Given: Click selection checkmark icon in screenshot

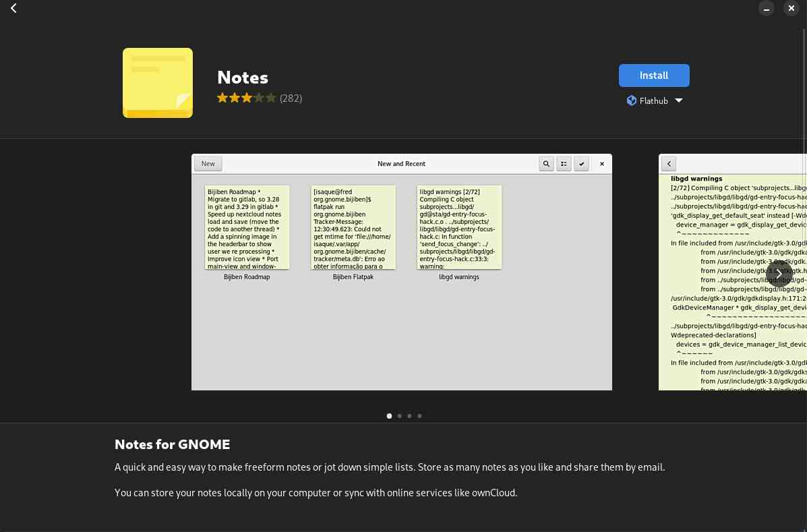Looking at the screenshot, I should point(581,164).
